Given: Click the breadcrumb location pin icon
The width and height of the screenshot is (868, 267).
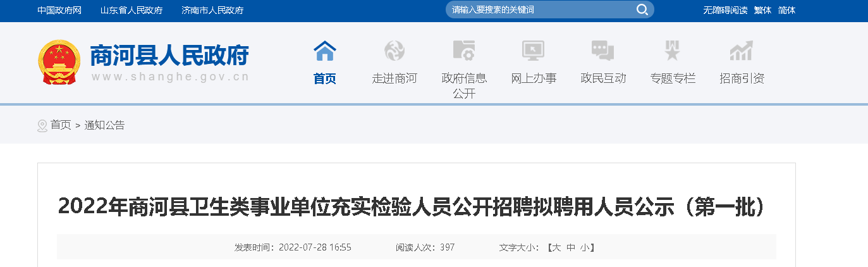Looking at the screenshot, I should click(42, 125).
